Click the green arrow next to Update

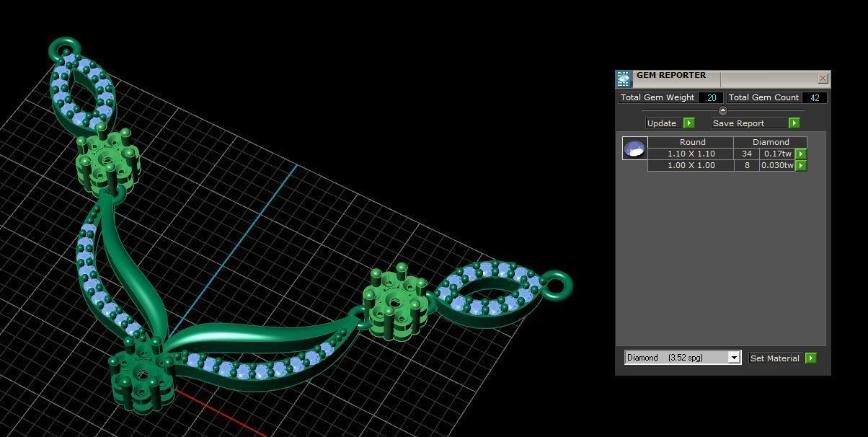[688, 123]
